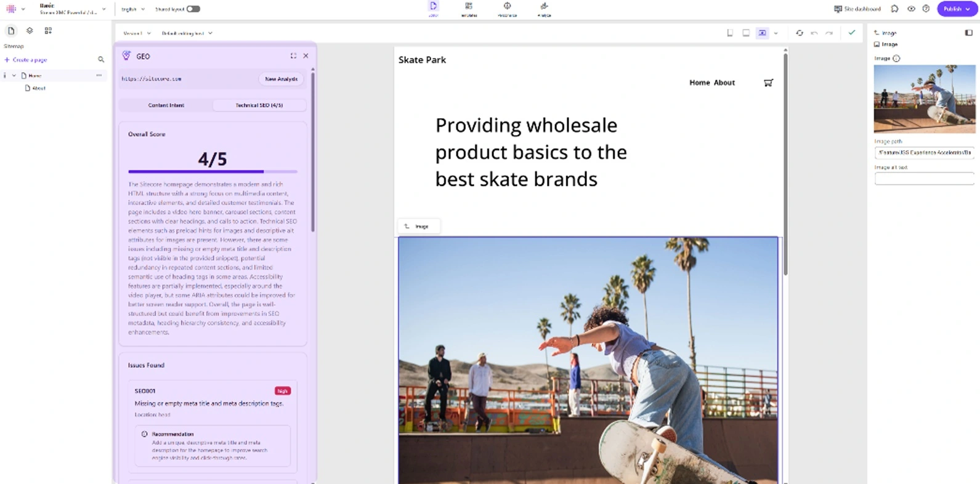Open the extensions puzzle icon
980x484 pixels.
coord(895,9)
